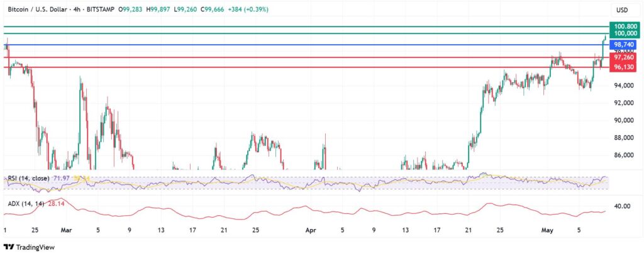
Task: Open the USD currency selector
Action: pos(622,10)
